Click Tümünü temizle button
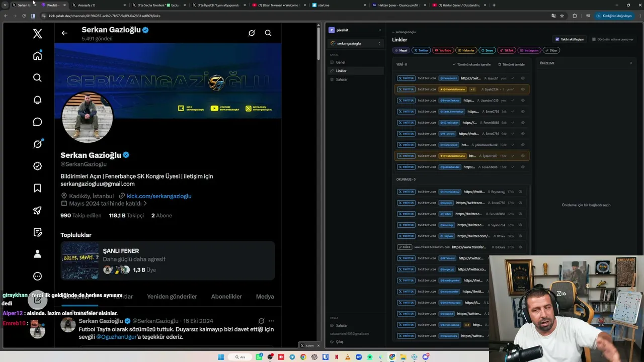644x362 pixels. coord(512,65)
